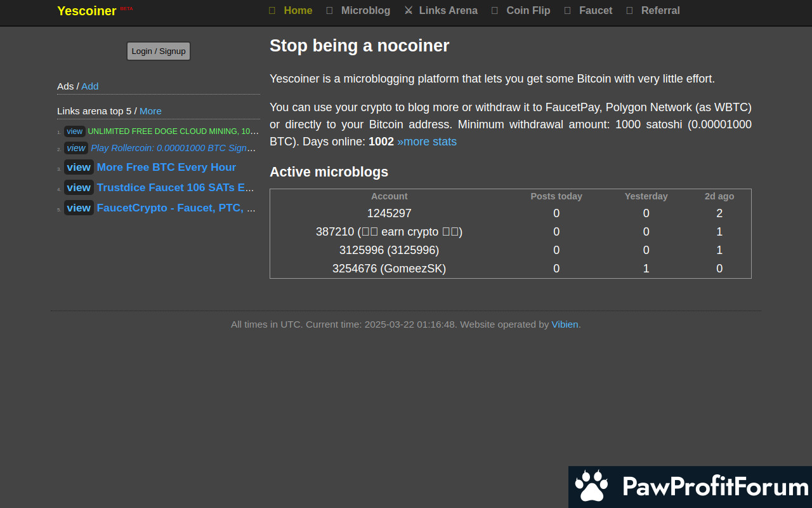
Task: Go to Links Arena page
Action: tap(449, 10)
